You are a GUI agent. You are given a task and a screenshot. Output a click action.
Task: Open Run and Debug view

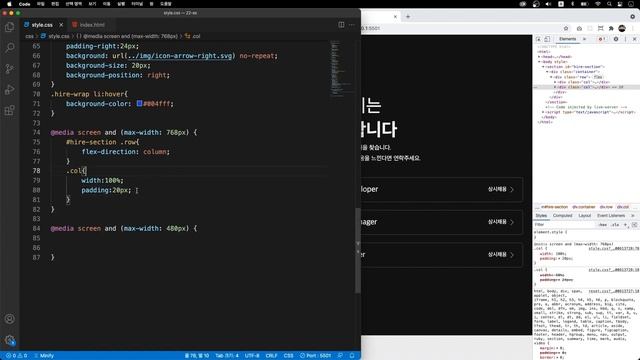(x=9, y=89)
